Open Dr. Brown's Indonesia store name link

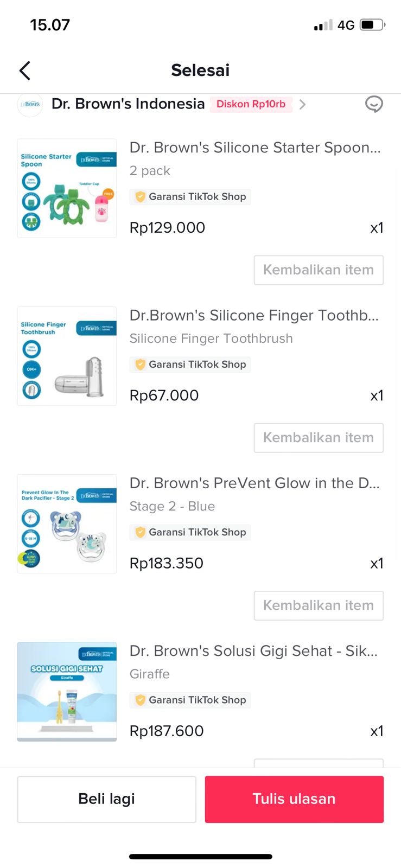tap(128, 104)
